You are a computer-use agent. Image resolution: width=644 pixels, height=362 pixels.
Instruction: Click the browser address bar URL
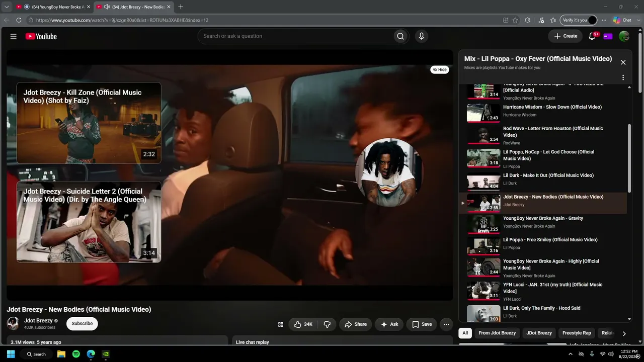click(x=122, y=20)
